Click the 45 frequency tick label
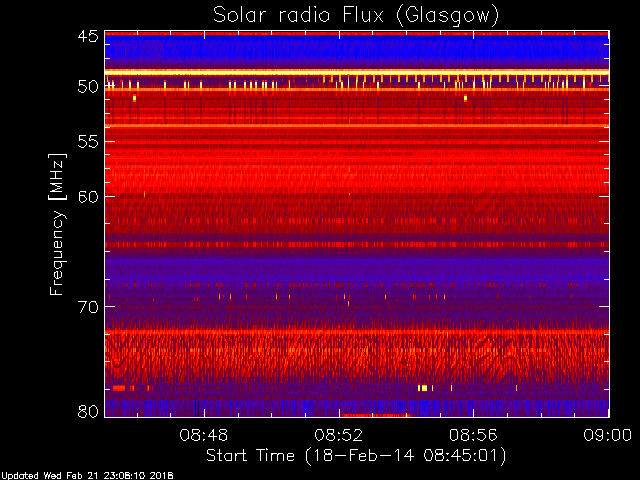This screenshot has width=640, height=480. click(88, 36)
